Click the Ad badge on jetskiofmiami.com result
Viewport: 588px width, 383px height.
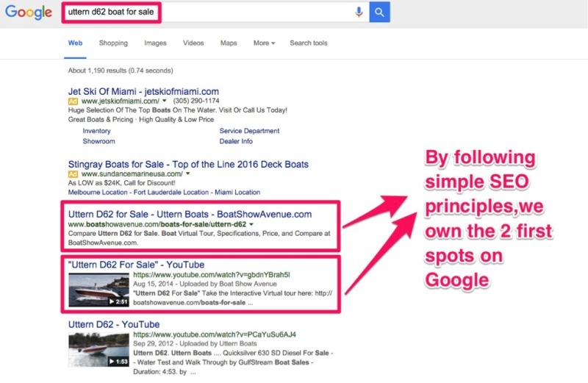(73, 101)
